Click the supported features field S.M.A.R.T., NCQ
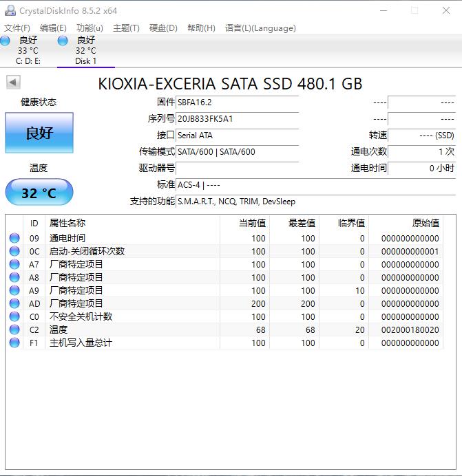The width and height of the screenshot is (462, 476). click(316, 202)
